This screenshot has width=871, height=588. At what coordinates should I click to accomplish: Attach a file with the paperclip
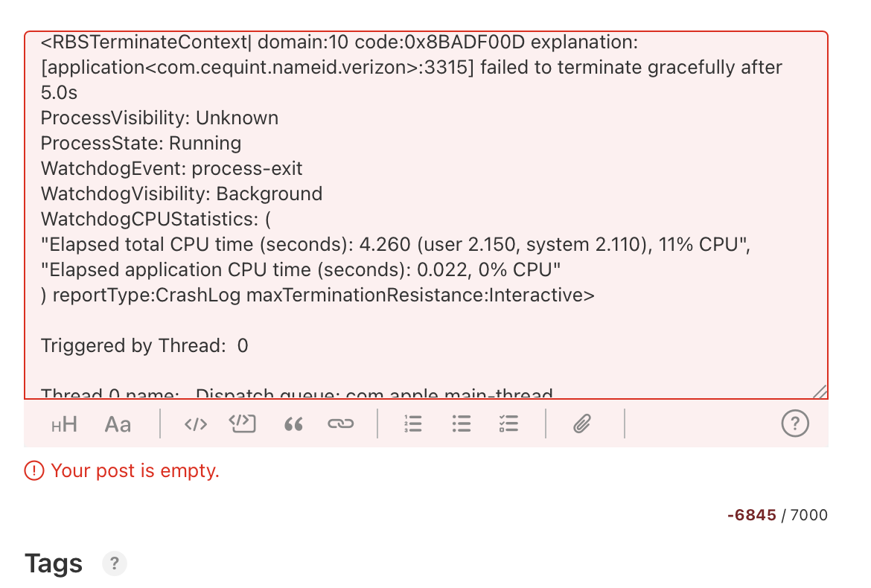[581, 424]
